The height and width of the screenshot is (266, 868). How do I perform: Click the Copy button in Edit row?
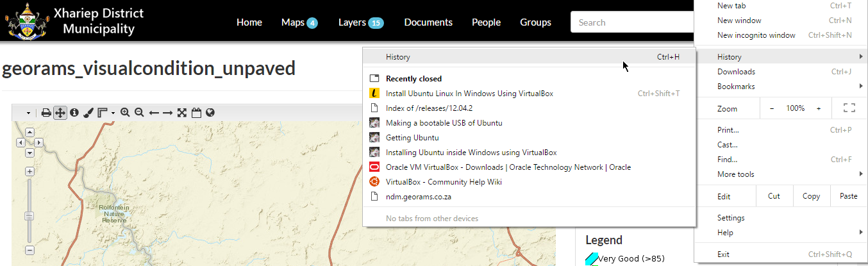(x=811, y=196)
